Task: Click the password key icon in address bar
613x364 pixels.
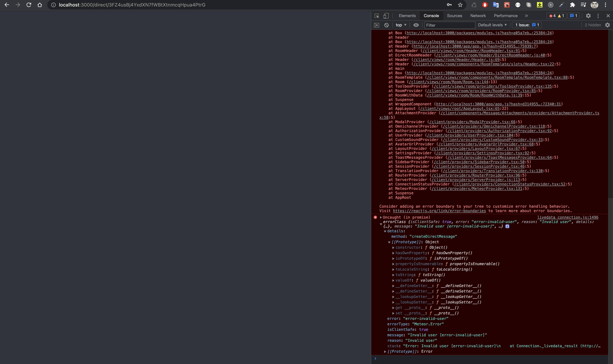Action: [449, 5]
